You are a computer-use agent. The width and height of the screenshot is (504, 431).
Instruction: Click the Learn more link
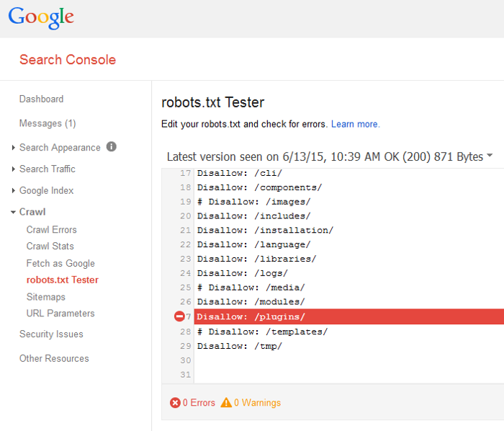coord(355,124)
